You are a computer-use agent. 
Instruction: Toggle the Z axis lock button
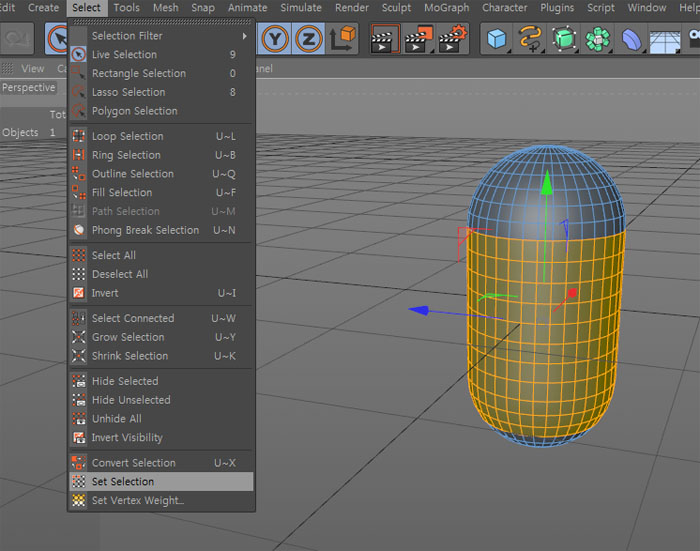(308, 39)
